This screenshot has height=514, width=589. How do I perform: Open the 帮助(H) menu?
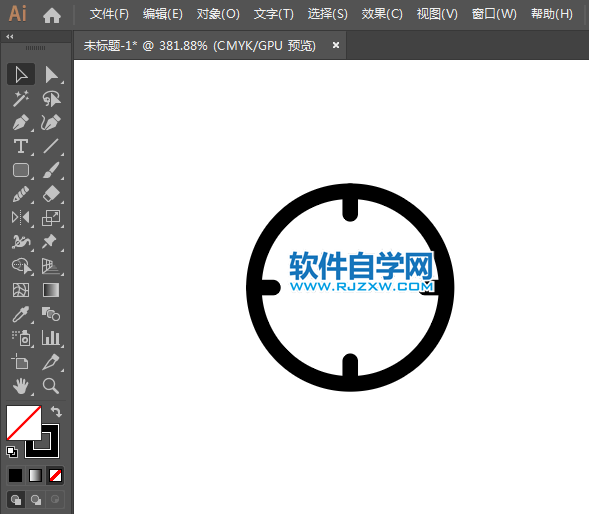click(x=552, y=14)
